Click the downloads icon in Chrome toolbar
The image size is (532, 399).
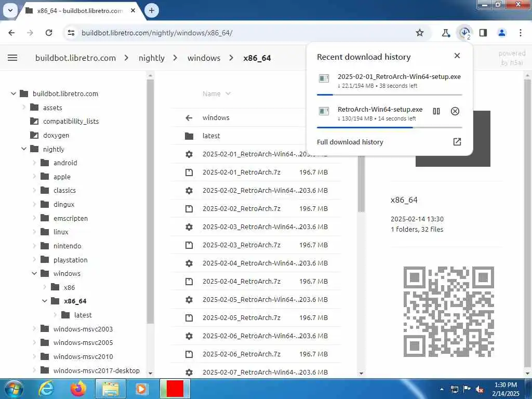coord(464,33)
